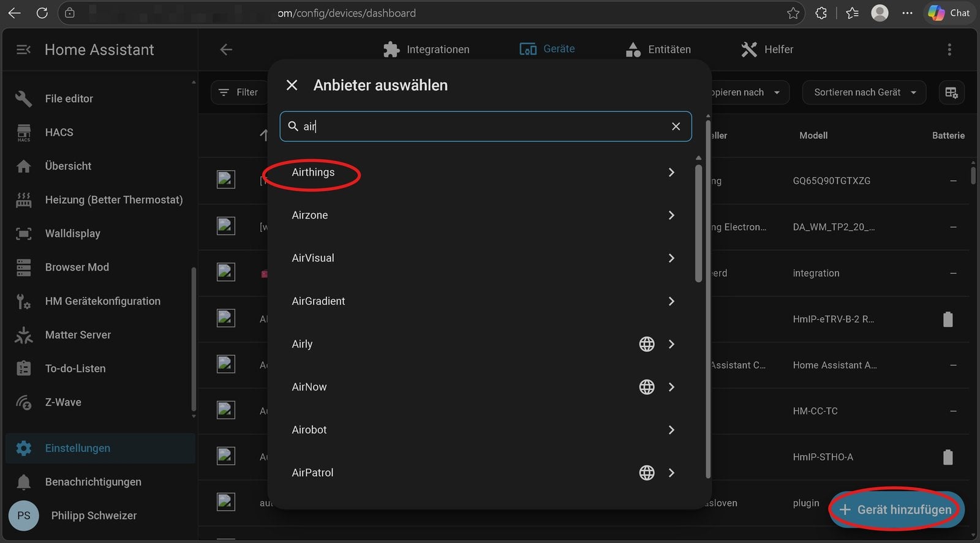Open Benachrichtigungen notifications
Image resolution: width=980 pixels, height=543 pixels.
[x=99, y=482]
